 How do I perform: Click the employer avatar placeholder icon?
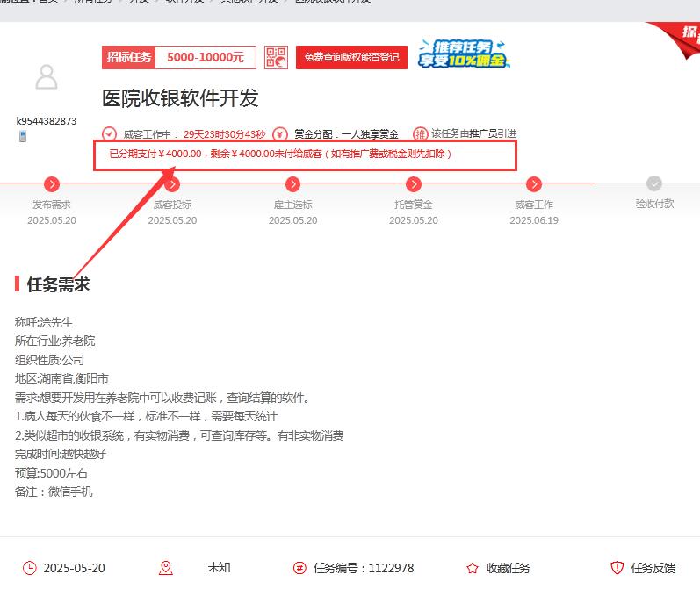[x=47, y=76]
